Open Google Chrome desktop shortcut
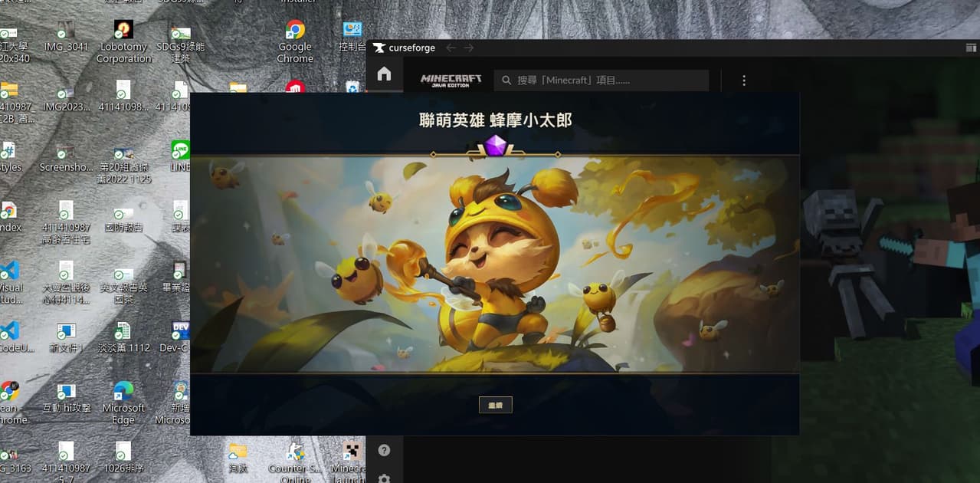The height and width of the screenshot is (483, 980). [x=295, y=43]
